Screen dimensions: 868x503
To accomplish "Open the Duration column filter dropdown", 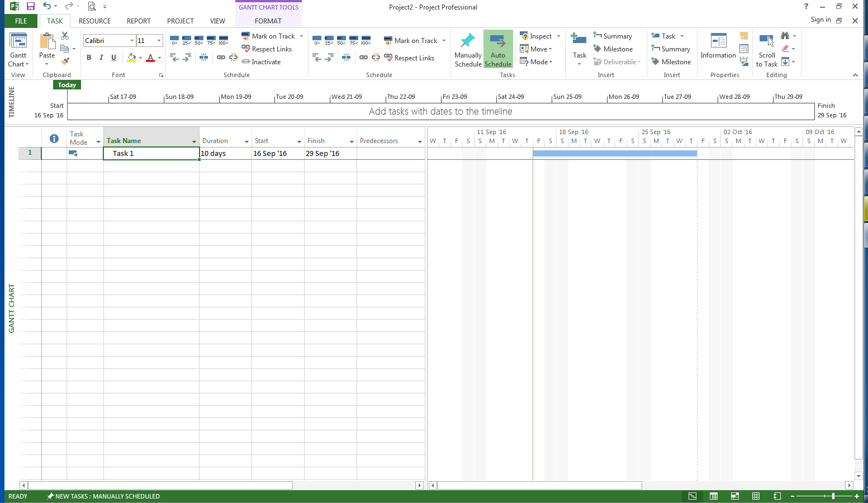I will [x=246, y=142].
